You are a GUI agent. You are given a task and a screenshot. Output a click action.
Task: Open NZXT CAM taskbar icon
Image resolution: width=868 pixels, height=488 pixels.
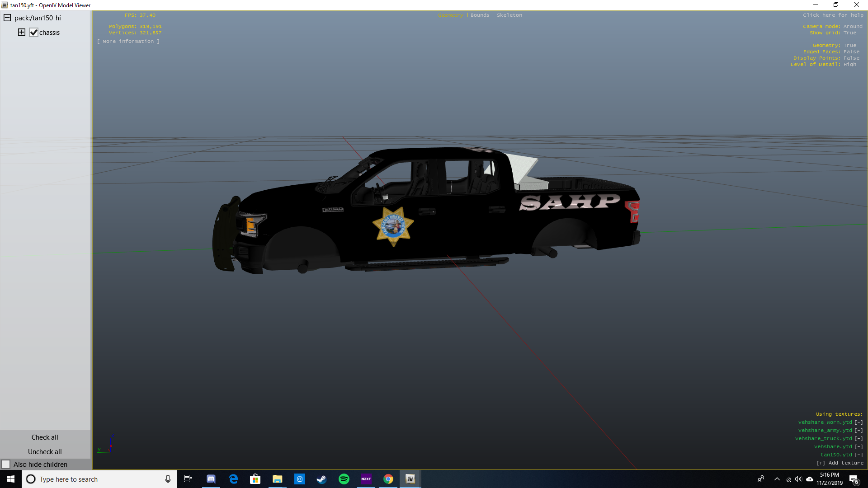[366, 479]
